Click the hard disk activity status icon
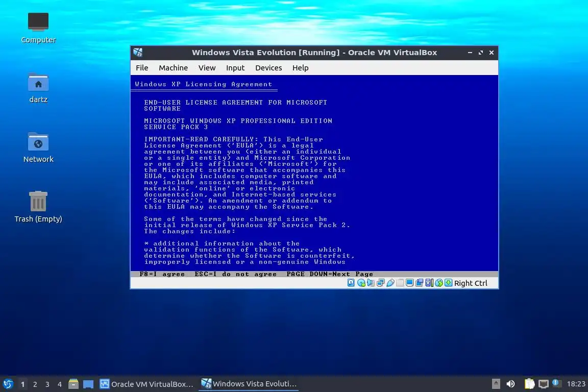The image size is (588, 392). [x=351, y=283]
